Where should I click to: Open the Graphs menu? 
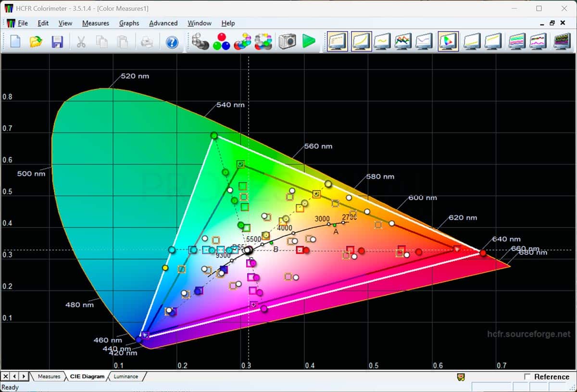click(x=129, y=23)
